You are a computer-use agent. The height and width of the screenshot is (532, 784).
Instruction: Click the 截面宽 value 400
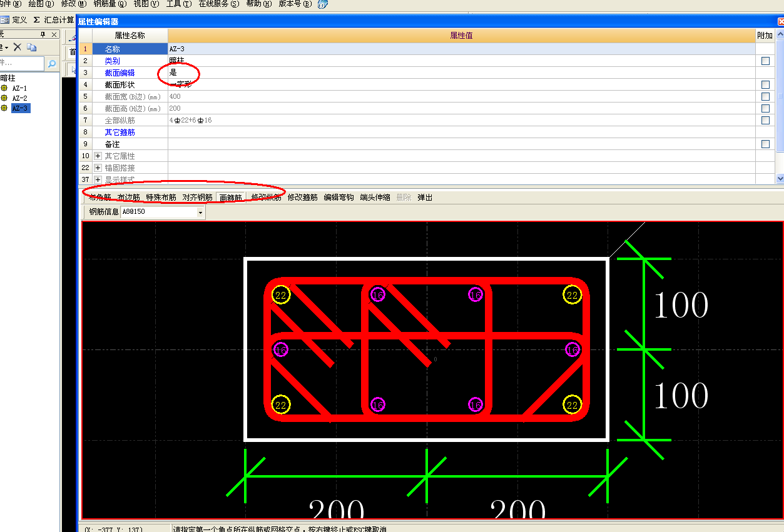pos(462,96)
